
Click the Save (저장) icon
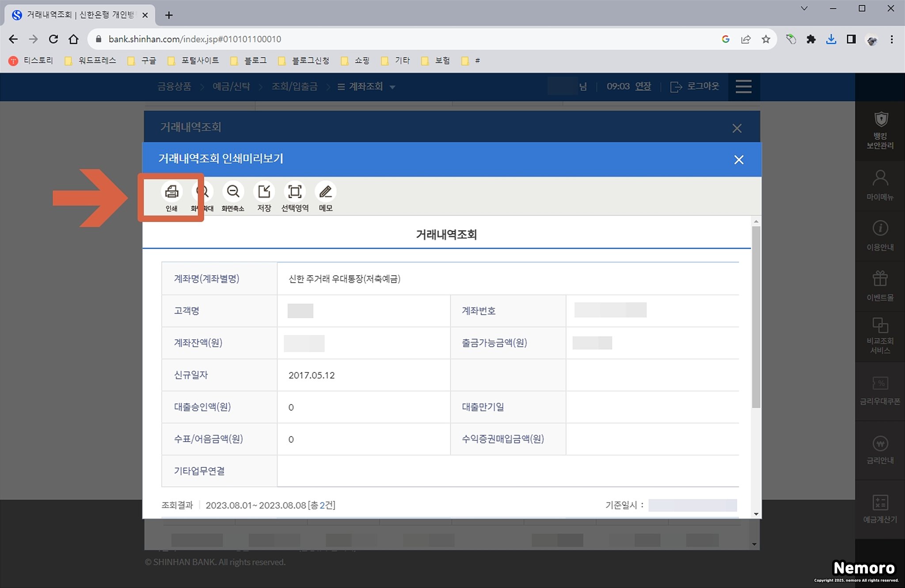(x=264, y=192)
